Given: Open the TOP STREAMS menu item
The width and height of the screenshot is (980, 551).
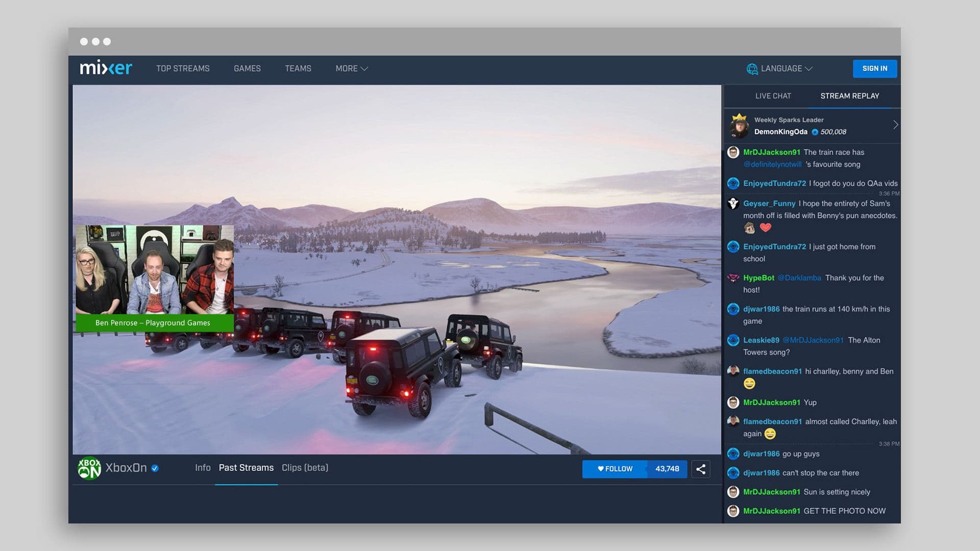Looking at the screenshot, I should pyautogui.click(x=183, y=68).
